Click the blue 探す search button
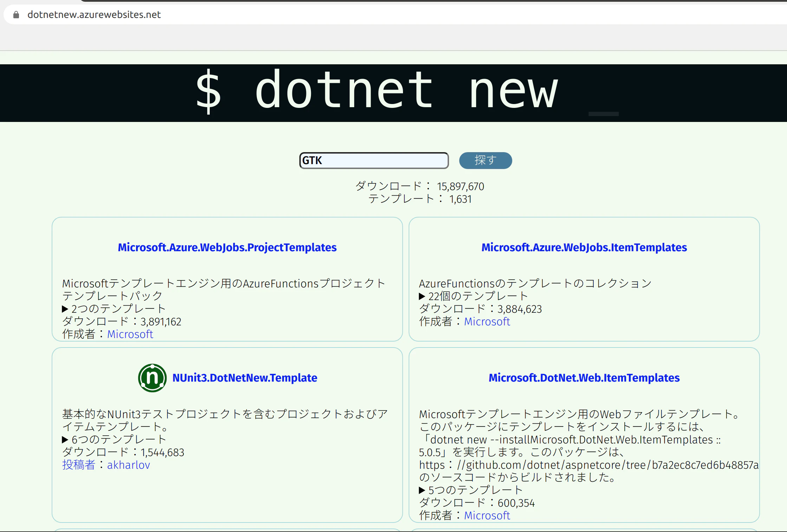Viewport: 787px width, 532px height. coord(486,160)
